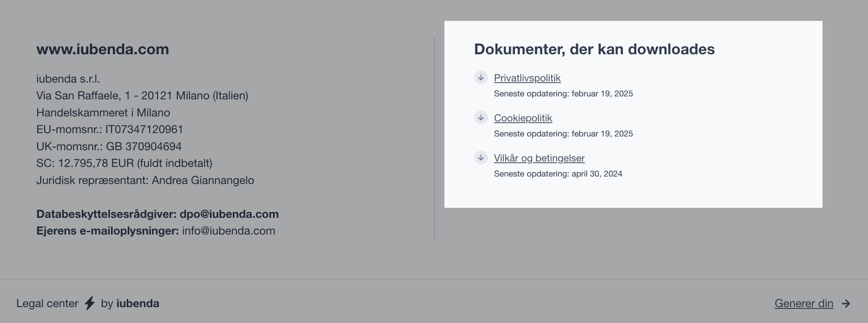Open the Privatlivspolitik document link
Image resolution: width=868 pixels, height=323 pixels.
tap(527, 78)
